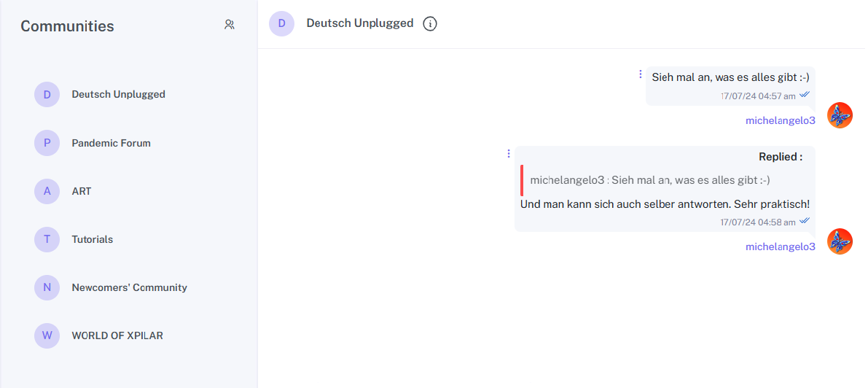868x388 pixels.
Task: Click butterfly avatar beside the 04:57 message
Action: (x=840, y=115)
